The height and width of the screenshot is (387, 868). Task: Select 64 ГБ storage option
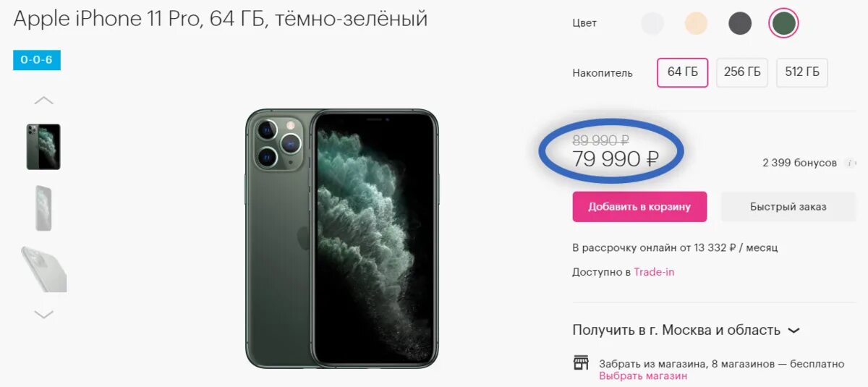[x=683, y=72]
